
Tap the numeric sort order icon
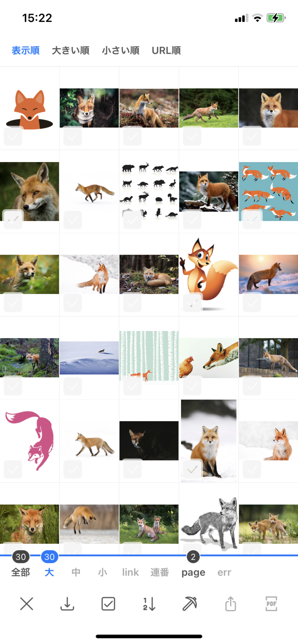tap(149, 604)
